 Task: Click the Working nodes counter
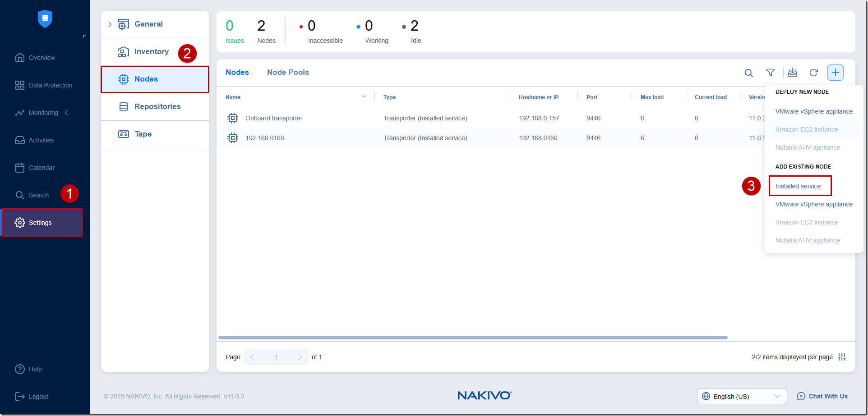[373, 32]
